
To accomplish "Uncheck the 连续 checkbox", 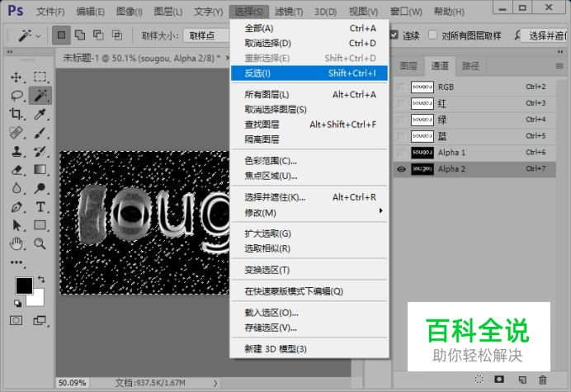I will point(394,35).
